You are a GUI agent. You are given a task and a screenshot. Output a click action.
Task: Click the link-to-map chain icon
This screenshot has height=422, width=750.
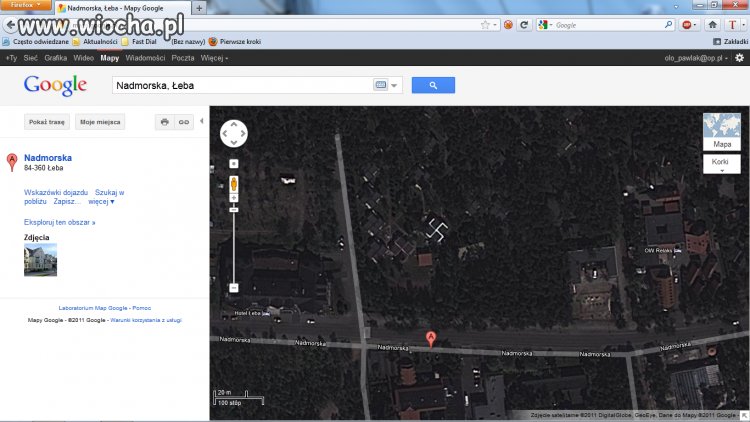(184, 122)
